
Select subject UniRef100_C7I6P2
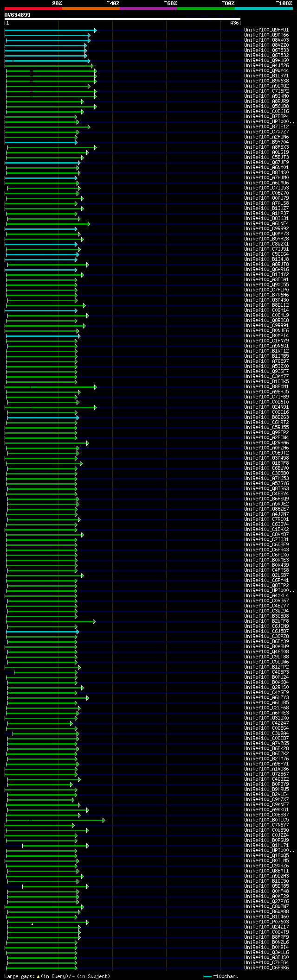tap(266, 91)
